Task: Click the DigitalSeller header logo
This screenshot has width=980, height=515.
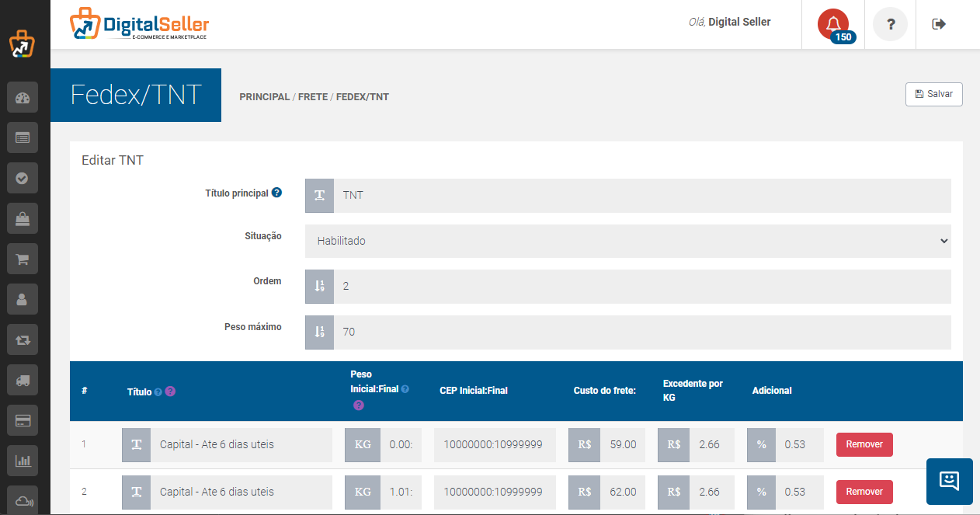Action: tap(140, 24)
